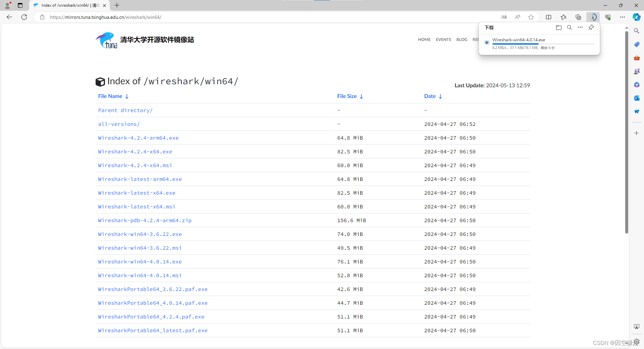The width and height of the screenshot is (644, 349).
Task: Open split screen view
Action: pos(549,17)
